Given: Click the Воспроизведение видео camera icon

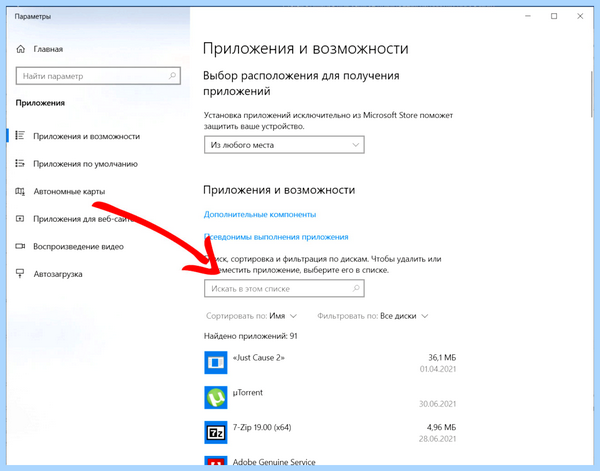Looking at the screenshot, I should pos(20,246).
